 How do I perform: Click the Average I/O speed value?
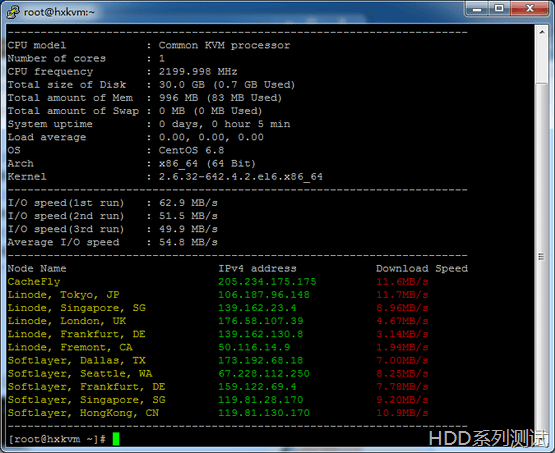coord(188,242)
